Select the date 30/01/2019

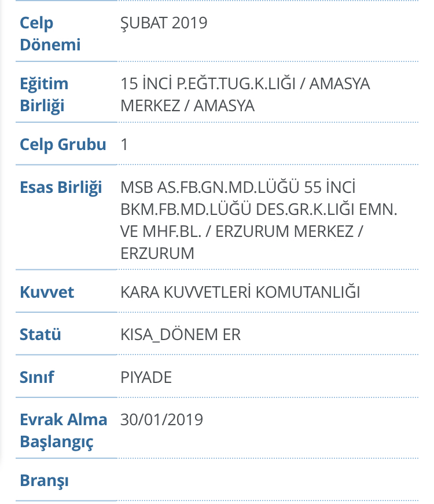tap(161, 419)
